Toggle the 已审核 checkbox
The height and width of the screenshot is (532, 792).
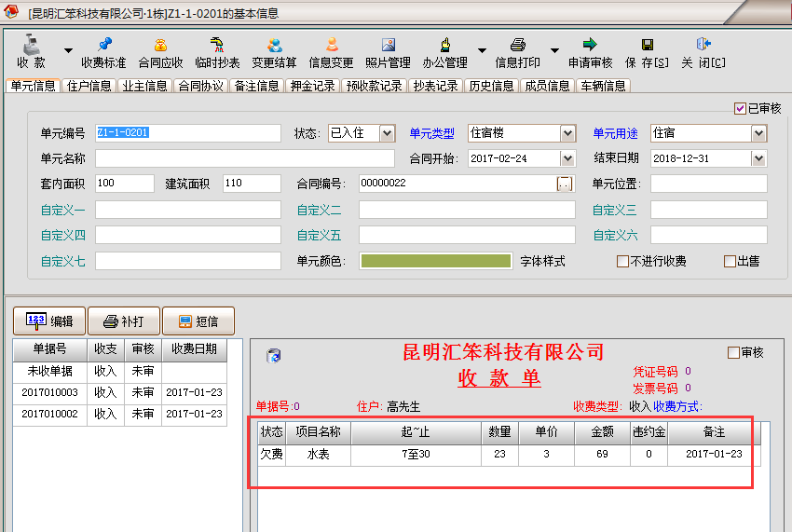[740, 109]
